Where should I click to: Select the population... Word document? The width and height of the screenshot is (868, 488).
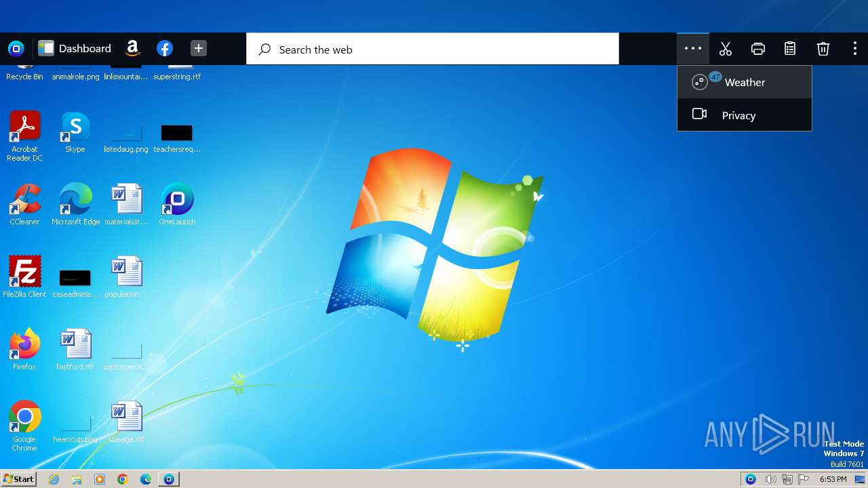[x=126, y=277]
